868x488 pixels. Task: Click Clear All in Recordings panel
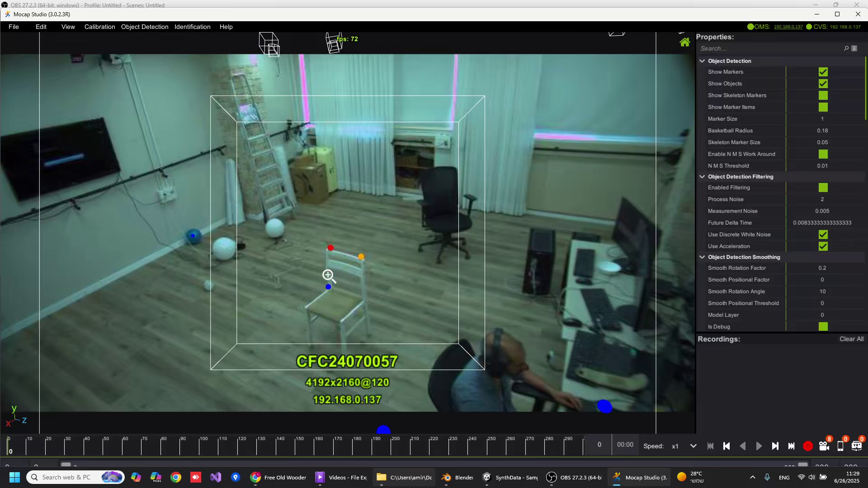(x=851, y=339)
